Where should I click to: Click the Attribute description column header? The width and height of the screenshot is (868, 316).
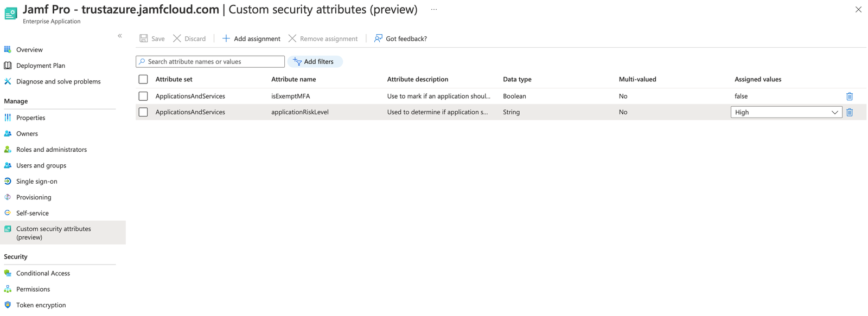(x=418, y=79)
